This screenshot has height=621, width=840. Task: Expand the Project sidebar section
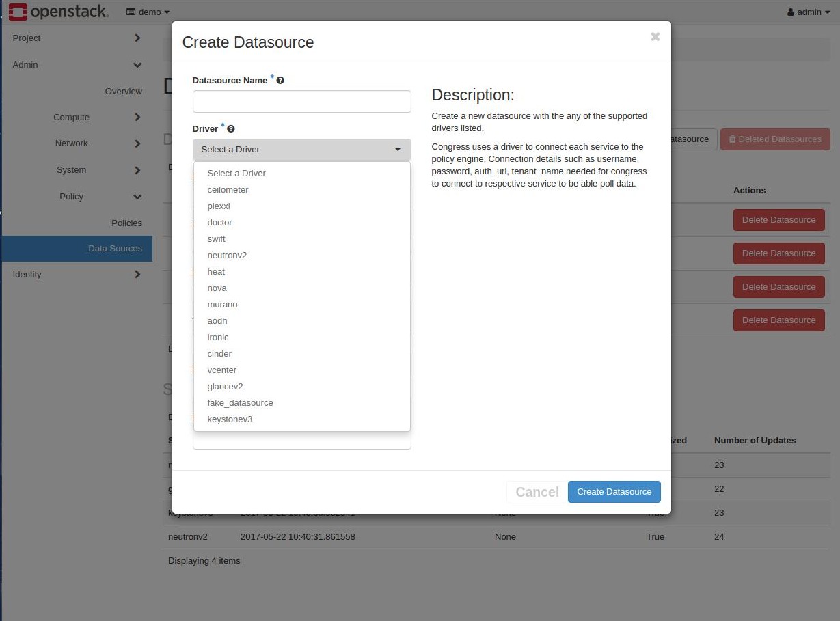click(77, 38)
